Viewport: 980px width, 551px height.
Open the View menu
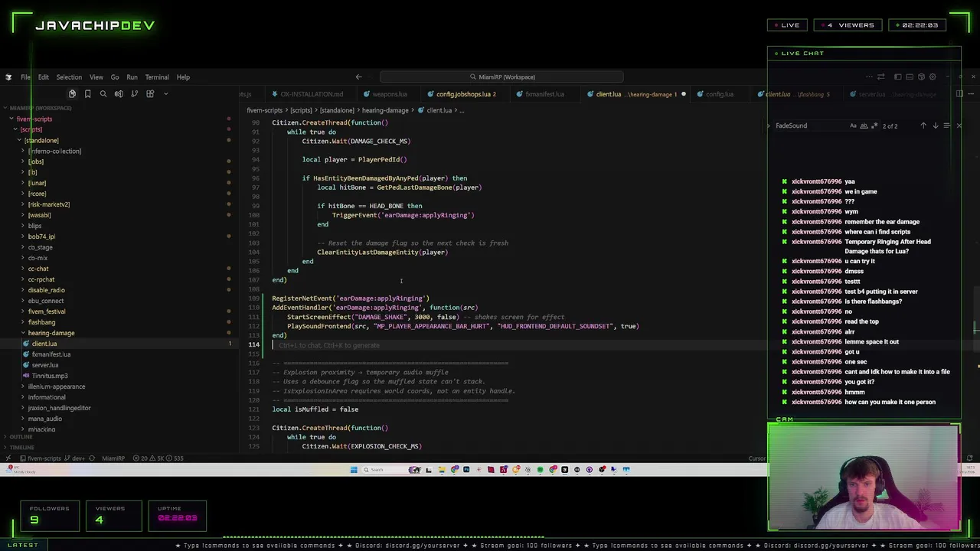point(96,77)
